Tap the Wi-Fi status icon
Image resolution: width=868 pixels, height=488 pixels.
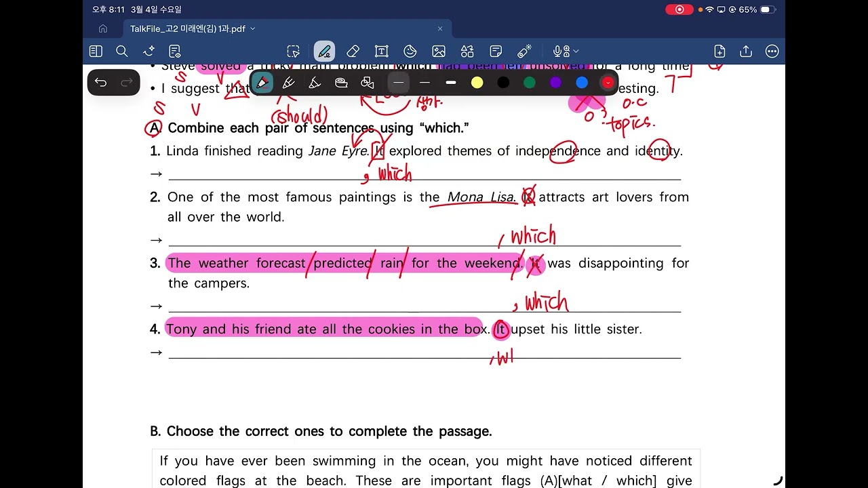coord(710,9)
